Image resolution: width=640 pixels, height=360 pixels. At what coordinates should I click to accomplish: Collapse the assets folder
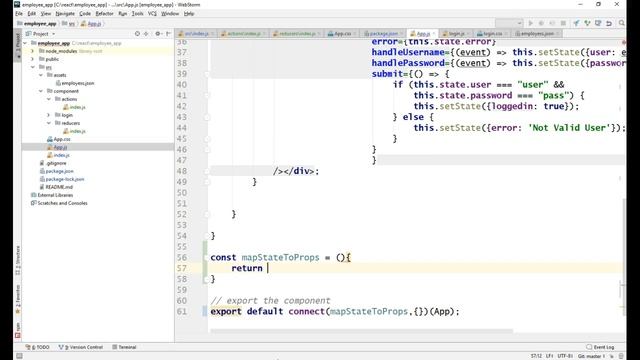[41, 75]
